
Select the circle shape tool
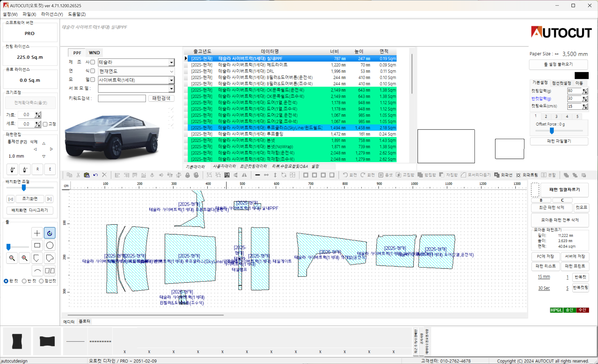coord(50,245)
